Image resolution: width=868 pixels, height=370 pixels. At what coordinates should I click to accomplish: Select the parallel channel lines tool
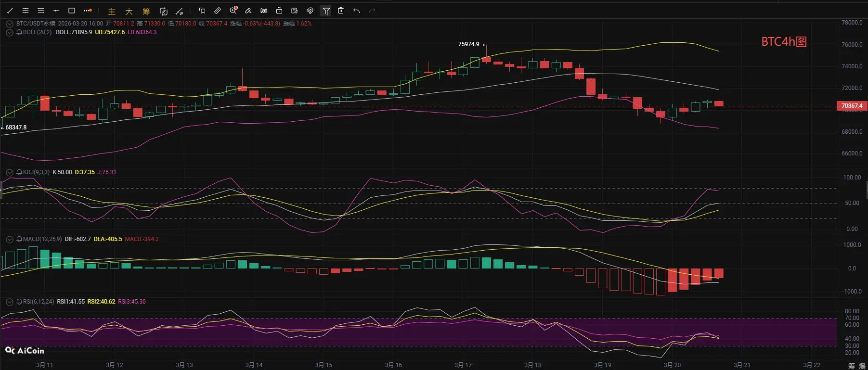pos(26,11)
